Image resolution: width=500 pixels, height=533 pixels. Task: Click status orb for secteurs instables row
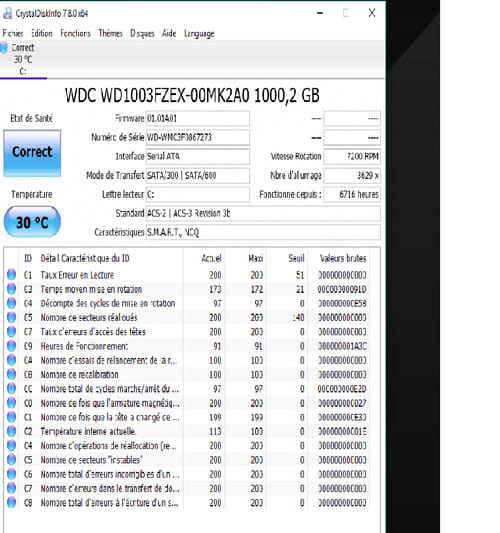[x=11, y=460]
